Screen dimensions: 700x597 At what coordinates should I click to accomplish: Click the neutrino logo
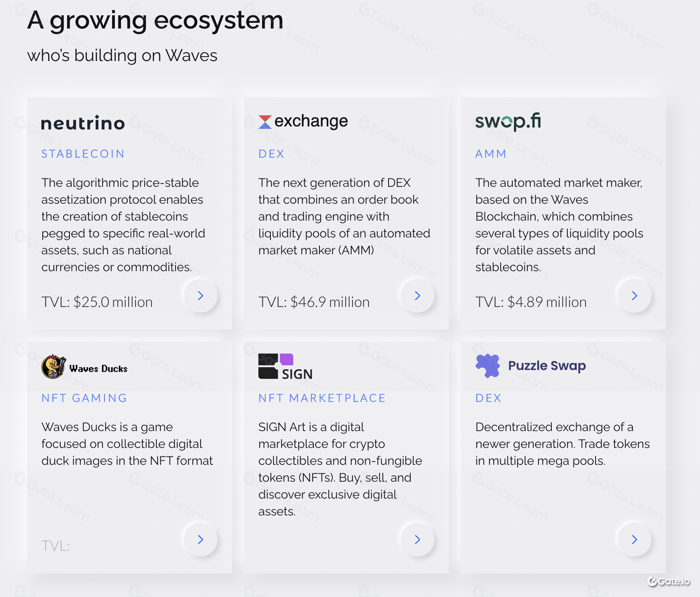83,123
